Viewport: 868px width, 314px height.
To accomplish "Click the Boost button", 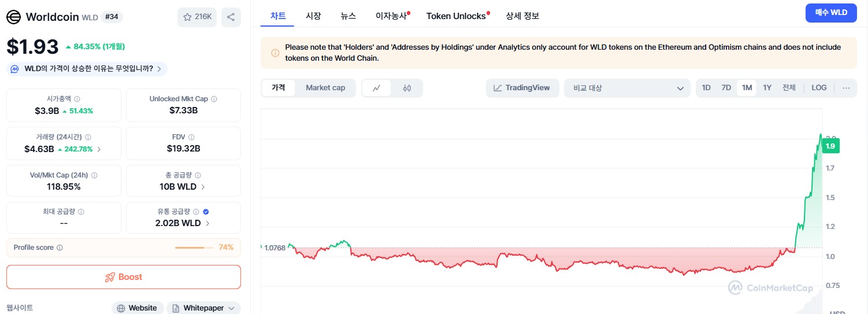I will (x=124, y=277).
